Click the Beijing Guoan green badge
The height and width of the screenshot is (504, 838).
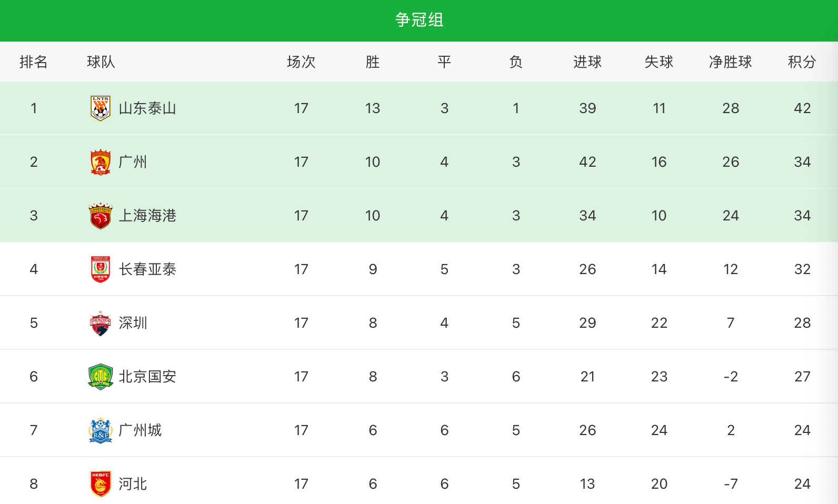[x=100, y=377]
